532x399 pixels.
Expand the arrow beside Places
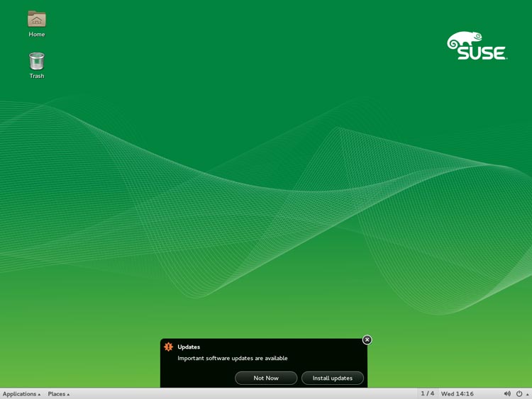tap(68, 394)
